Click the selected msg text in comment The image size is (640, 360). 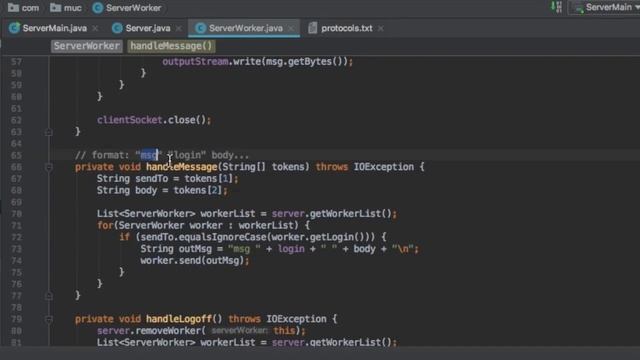coord(149,155)
